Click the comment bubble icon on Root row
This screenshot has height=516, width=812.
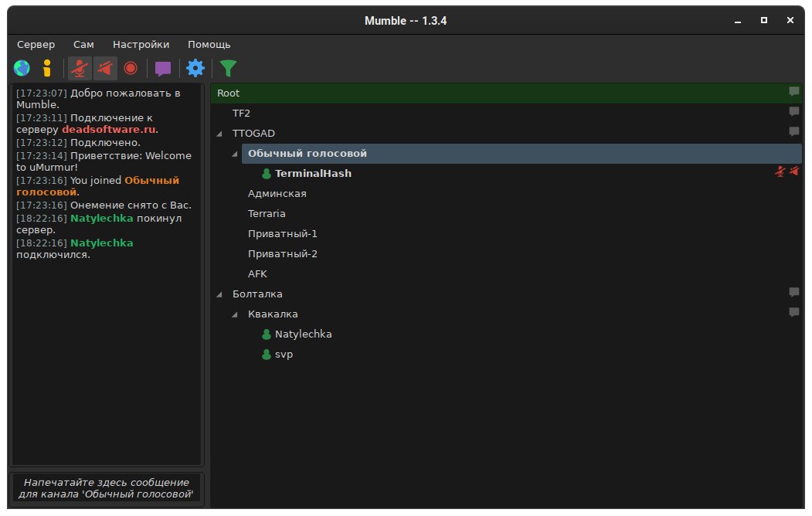[794, 92]
